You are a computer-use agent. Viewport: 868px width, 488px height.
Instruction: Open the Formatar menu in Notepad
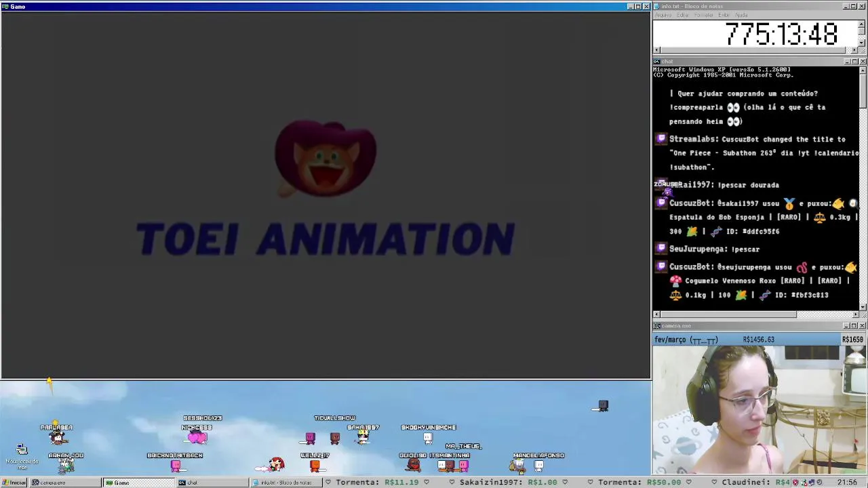tap(704, 15)
